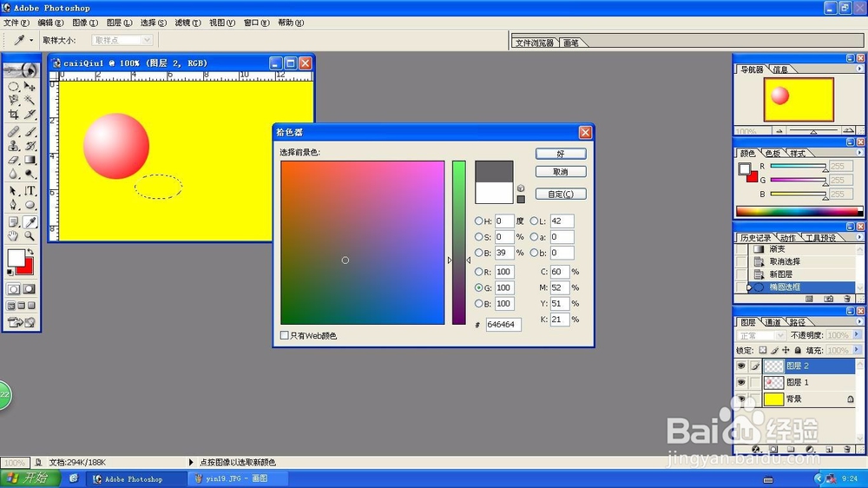Enable the Web colors only checkbox
The width and height of the screenshot is (868, 488).
click(x=285, y=335)
